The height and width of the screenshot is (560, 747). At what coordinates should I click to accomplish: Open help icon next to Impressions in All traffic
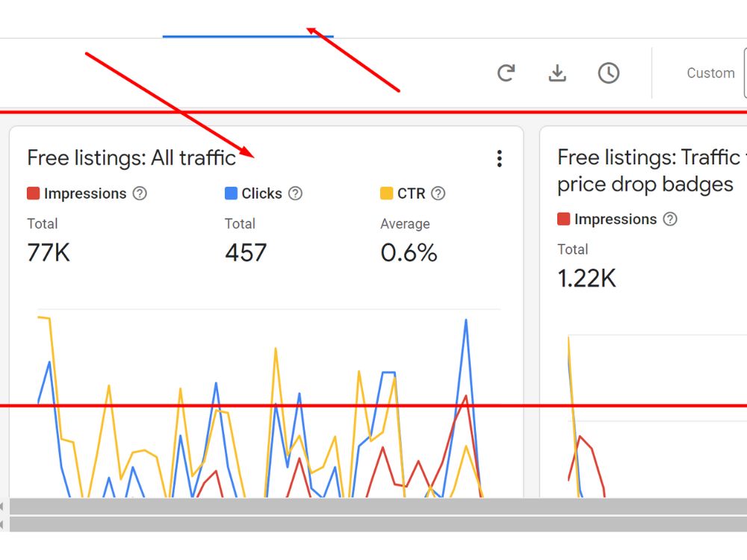pyautogui.click(x=140, y=193)
